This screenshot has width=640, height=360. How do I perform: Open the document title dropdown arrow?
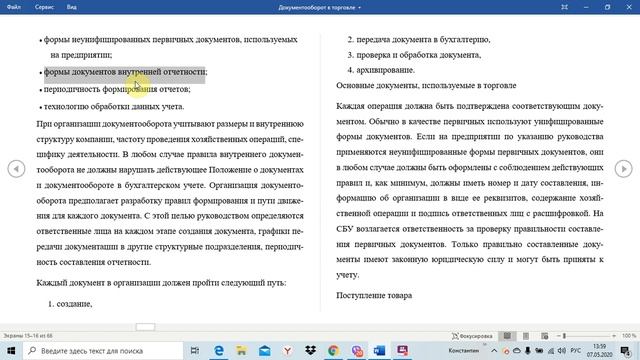coord(360,7)
